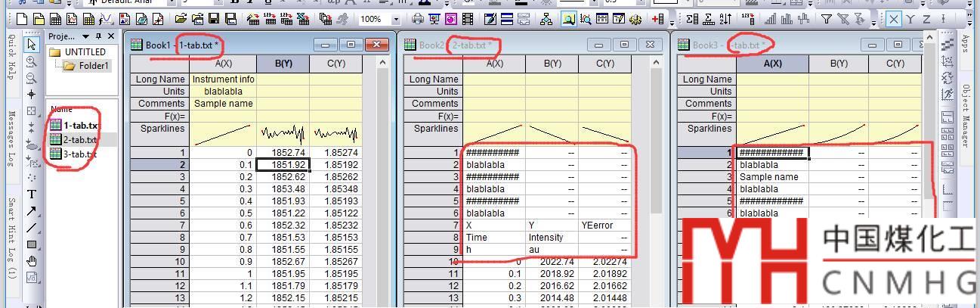Click Book1 vertical scrollbar
The height and width of the screenshot is (308, 980).
coord(382,189)
